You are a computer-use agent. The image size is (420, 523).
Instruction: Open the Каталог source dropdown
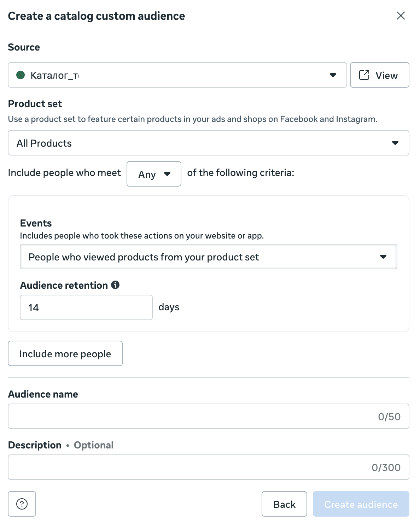coord(177,75)
